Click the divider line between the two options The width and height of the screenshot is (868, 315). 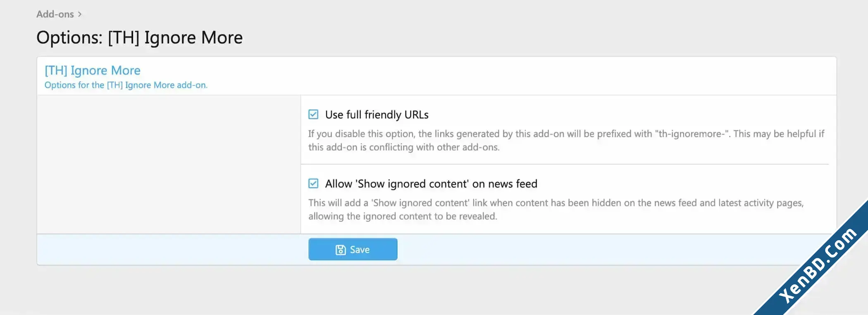click(565, 164)
